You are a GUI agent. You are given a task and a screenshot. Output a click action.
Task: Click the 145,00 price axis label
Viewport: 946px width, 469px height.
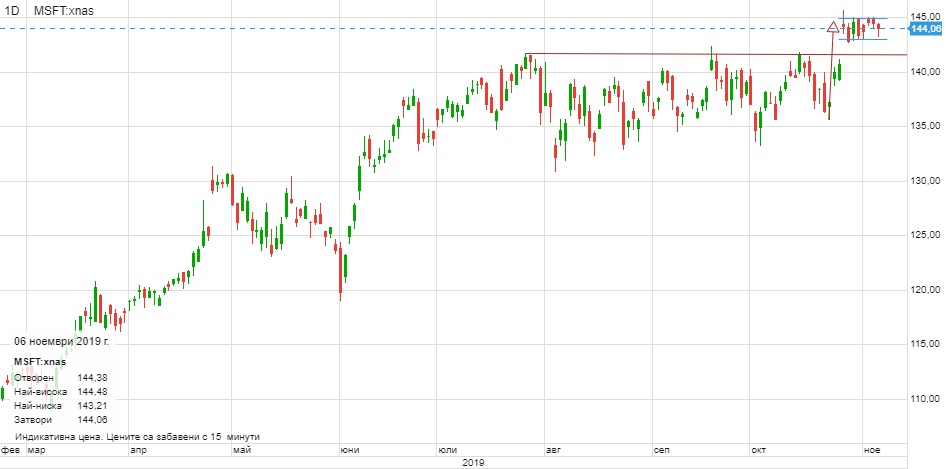coord(925,16)
